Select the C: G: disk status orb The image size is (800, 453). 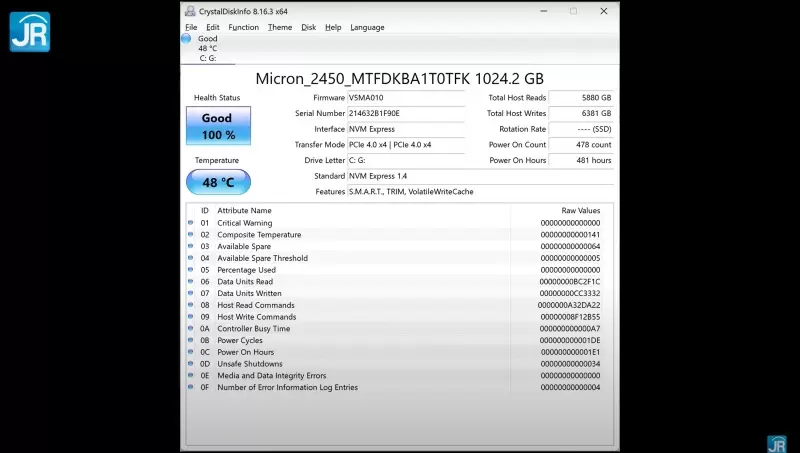pos(186,39)
